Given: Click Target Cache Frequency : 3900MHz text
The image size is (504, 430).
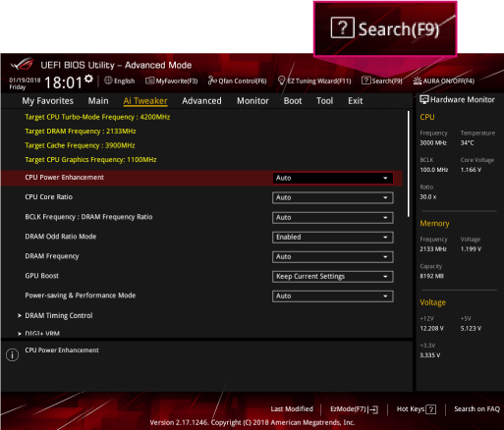Looking at the screenshot, I should [x=80, y=145].
